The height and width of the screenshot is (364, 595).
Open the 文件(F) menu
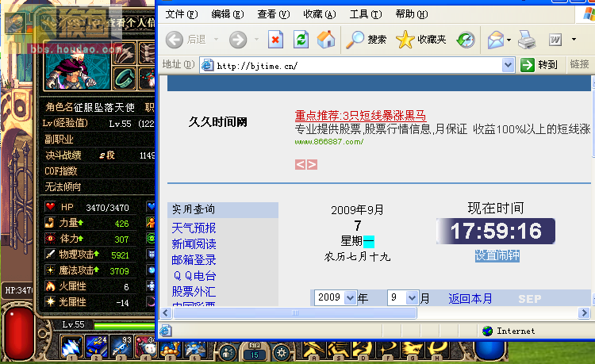click(x=182, y=14)
